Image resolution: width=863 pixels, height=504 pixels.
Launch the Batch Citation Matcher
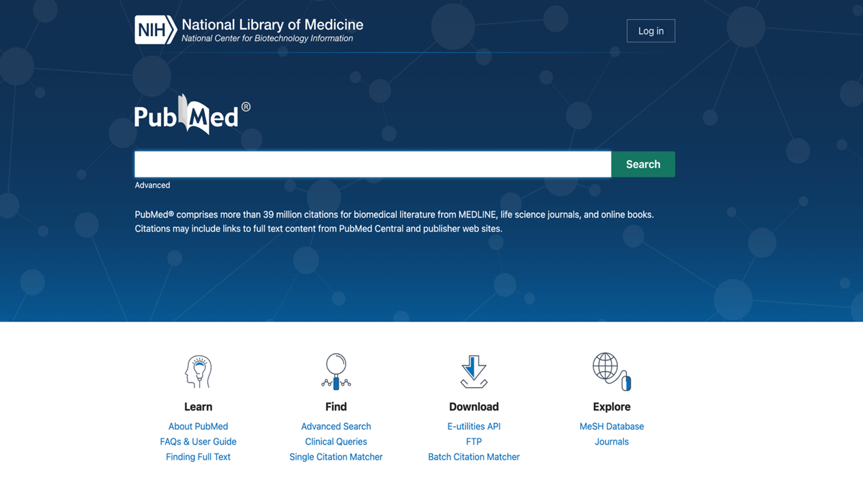[473, 457]
